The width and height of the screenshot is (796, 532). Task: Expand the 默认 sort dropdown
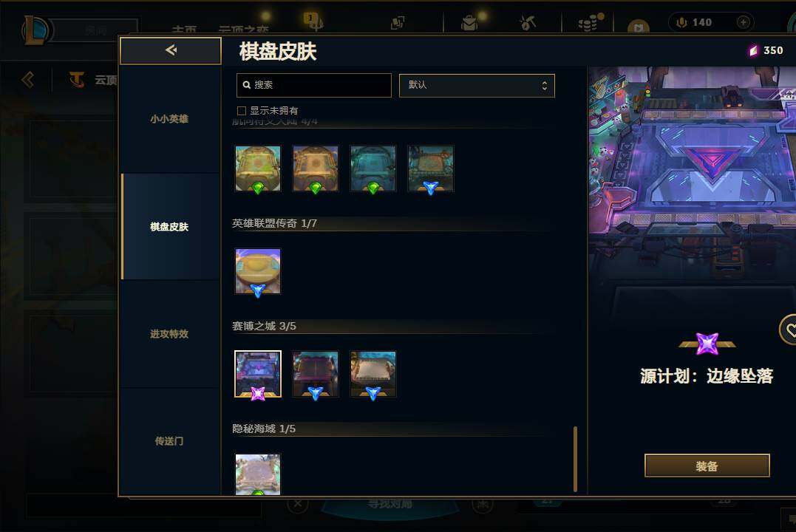point(477,85)
